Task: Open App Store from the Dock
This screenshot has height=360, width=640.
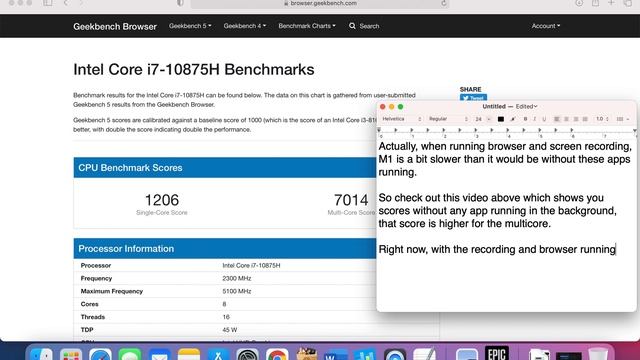Action: click(x=218, y=354)
